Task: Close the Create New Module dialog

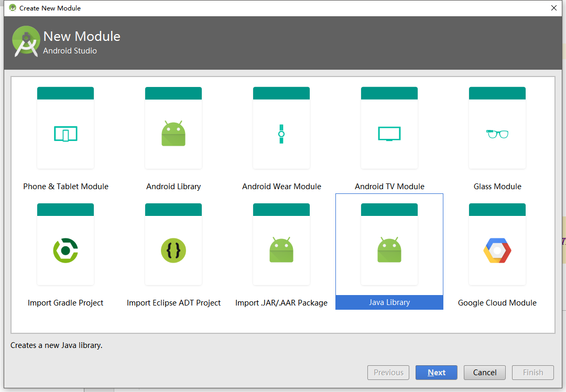Action: pos(553,8)
